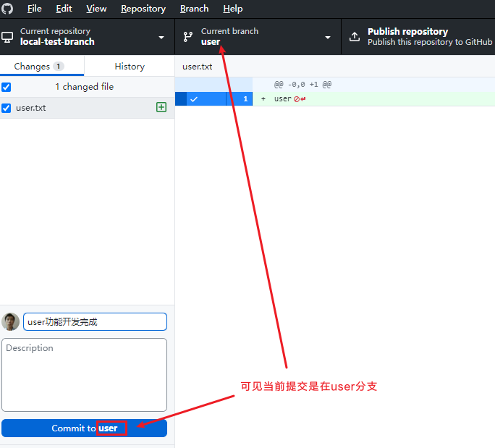The height and width of the screenshot is (448, 495).
Task: Toggle the blue checkmark on diff line 1
Action: [x=194, y=99]
